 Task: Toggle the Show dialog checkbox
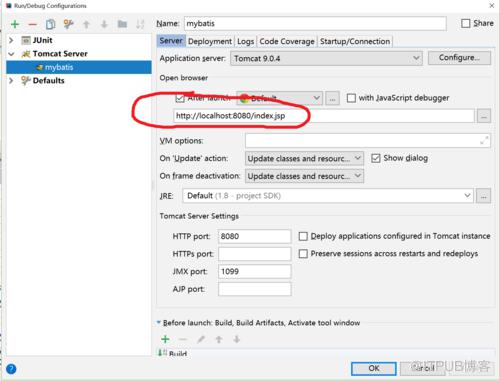click(x=376, y=158)
